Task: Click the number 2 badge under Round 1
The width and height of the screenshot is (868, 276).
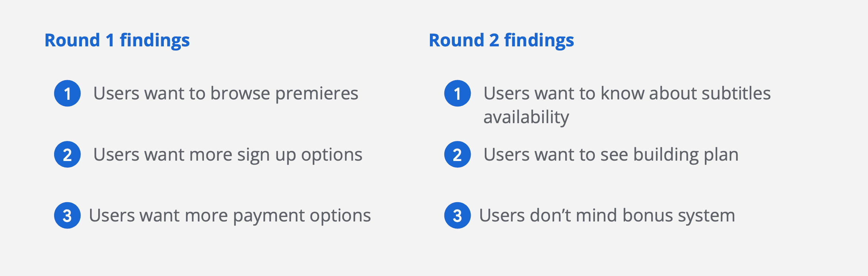Action: pyautogui.click(x=67, y=154)
